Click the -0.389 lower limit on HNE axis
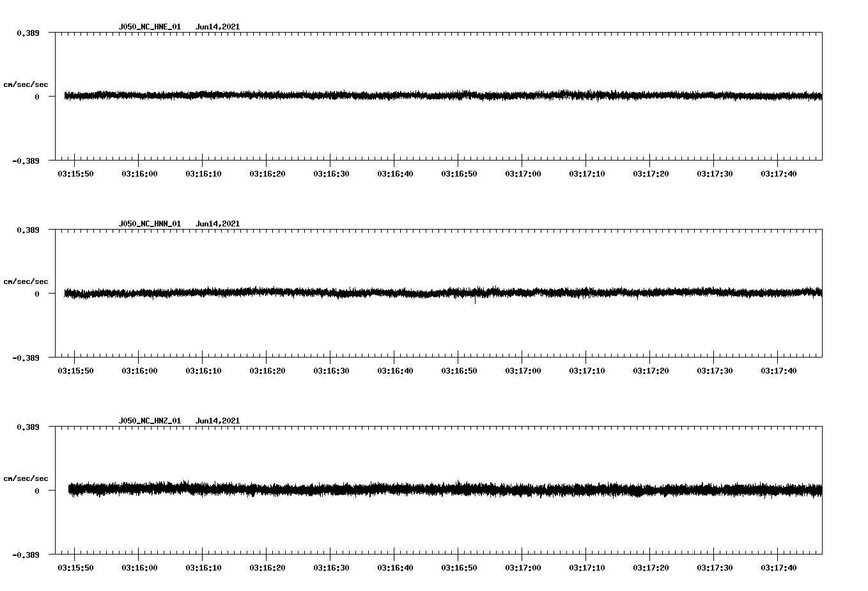Image resolution: width=868 pixels, height=591 pixels. click(x=26, y=161)
